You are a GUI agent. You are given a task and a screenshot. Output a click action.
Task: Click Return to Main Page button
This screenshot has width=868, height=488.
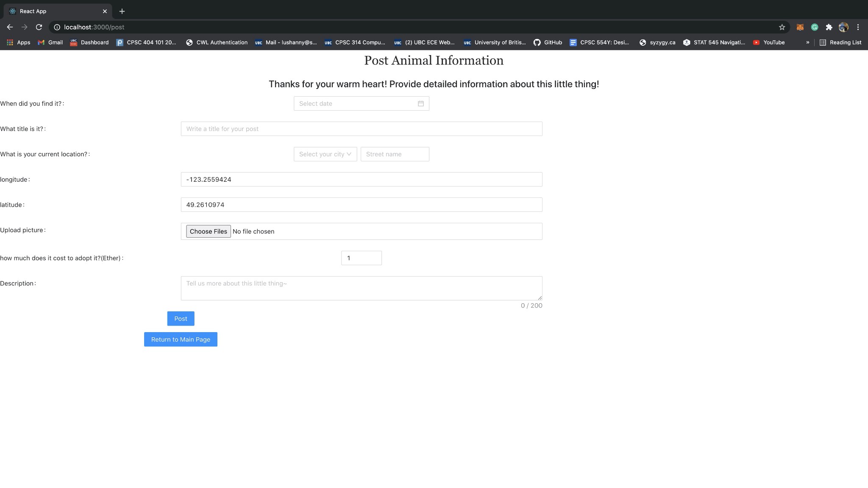tap(181, 339)
